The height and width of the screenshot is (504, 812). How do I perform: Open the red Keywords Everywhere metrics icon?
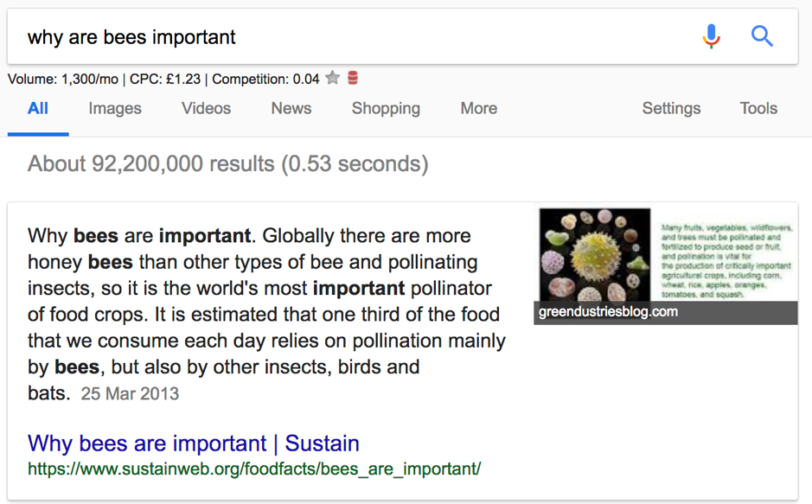351,78
